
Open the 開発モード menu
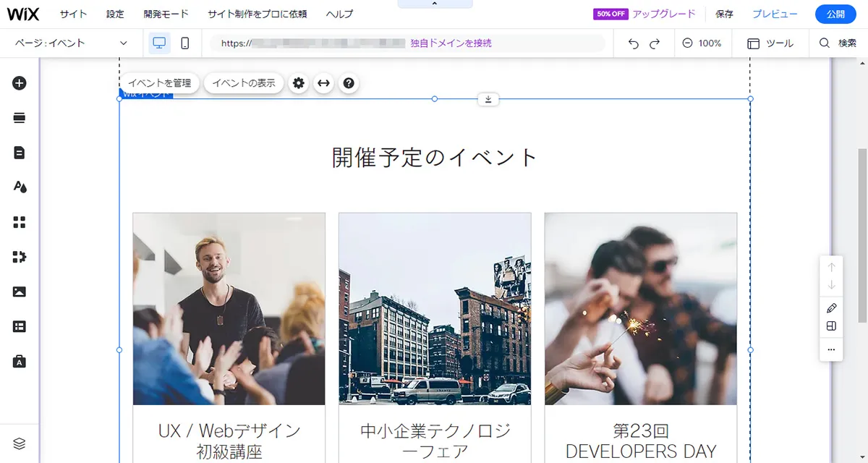point(166,14)
